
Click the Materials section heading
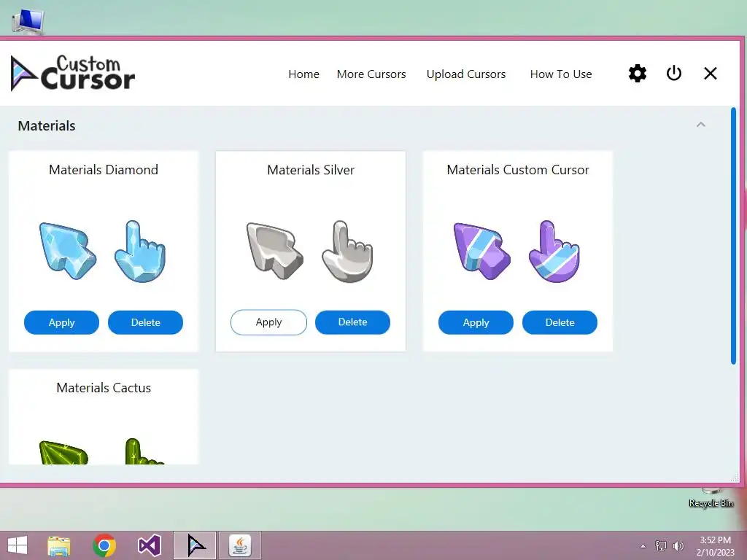pyautogui.click(x=47, y=125)
